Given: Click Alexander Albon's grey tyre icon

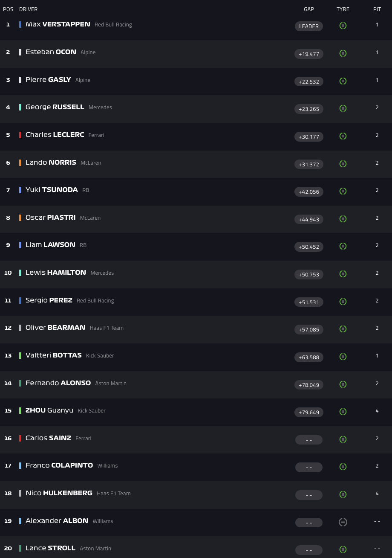Looking at the screenshot, I should pos(343,522).
